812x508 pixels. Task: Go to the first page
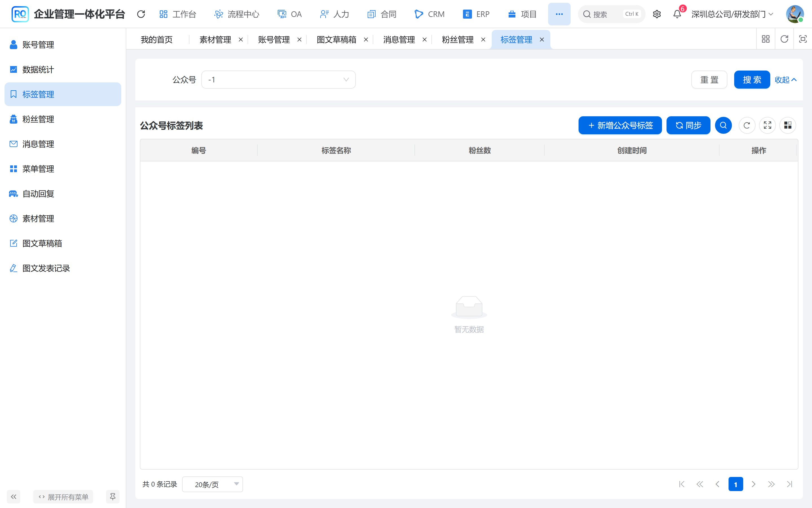681,484
